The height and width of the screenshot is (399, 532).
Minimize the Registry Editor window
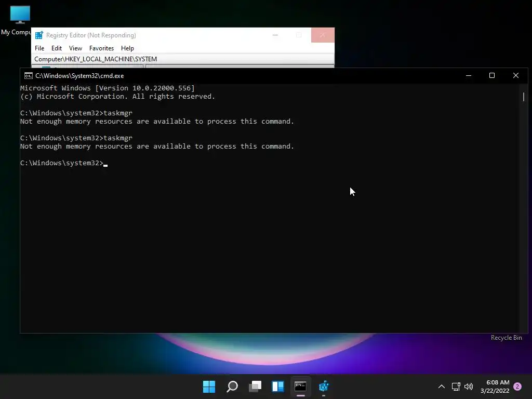275,35
